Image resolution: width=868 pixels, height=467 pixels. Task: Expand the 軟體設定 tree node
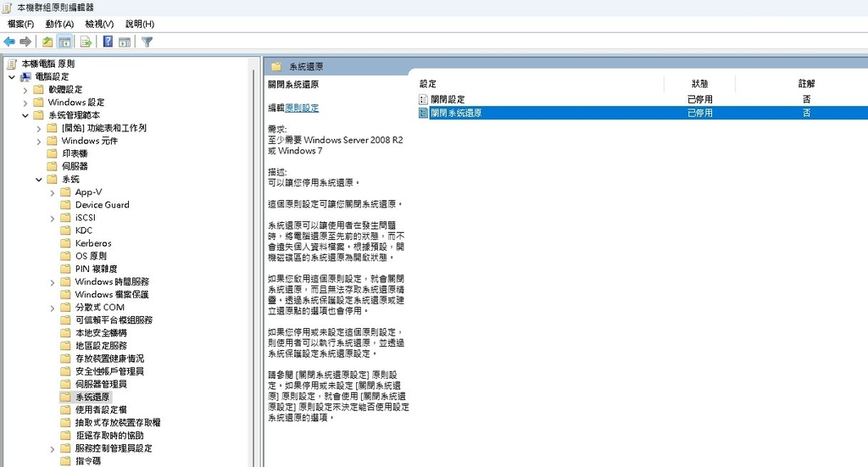(x=25, y=90)
